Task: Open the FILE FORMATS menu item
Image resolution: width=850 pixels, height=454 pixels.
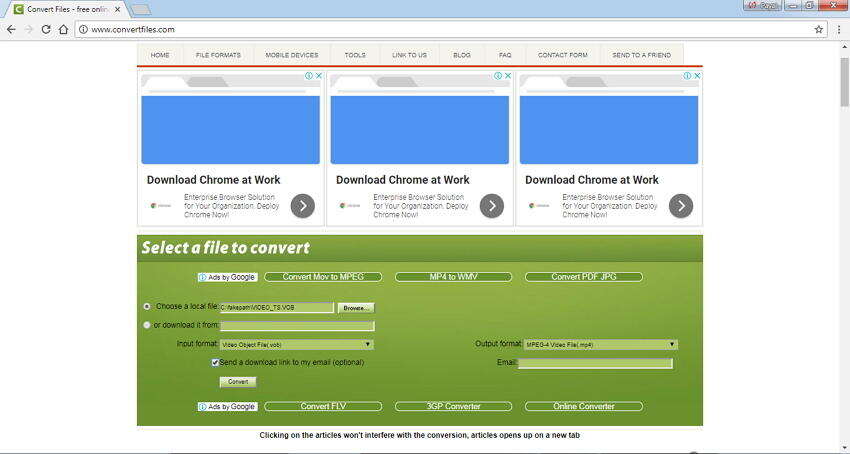Action: [218, 55]
